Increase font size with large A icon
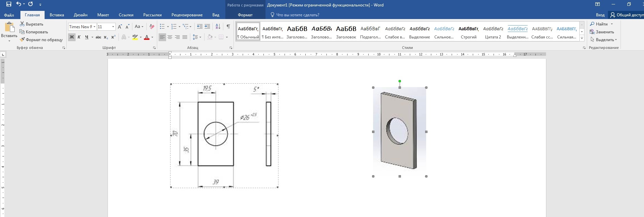This screenshot has width=644, height=217. tap(120, 27)
